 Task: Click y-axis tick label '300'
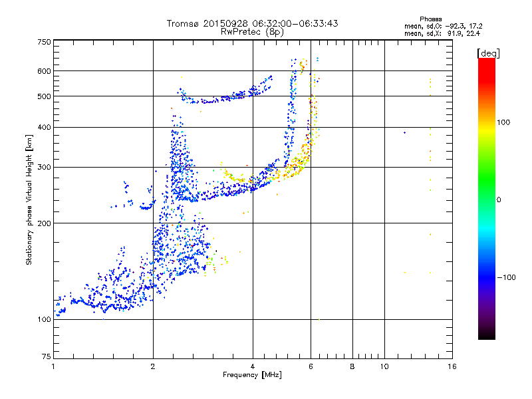[x=44, y=168]
